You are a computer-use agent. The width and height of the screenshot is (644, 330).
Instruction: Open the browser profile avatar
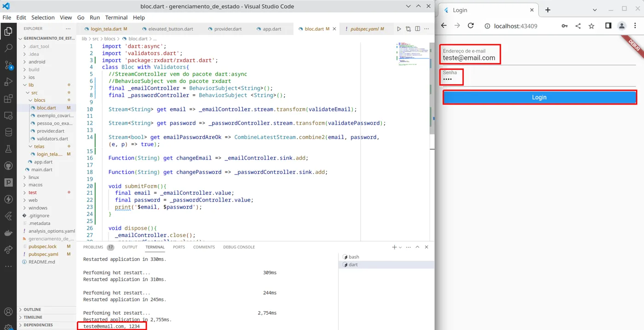[x=621, y=26]
